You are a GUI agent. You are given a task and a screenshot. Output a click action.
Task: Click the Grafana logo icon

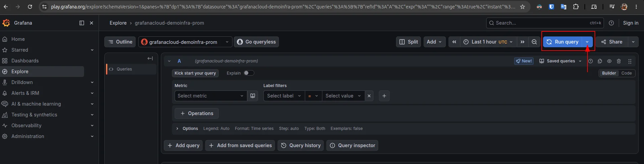coord(6,23)
